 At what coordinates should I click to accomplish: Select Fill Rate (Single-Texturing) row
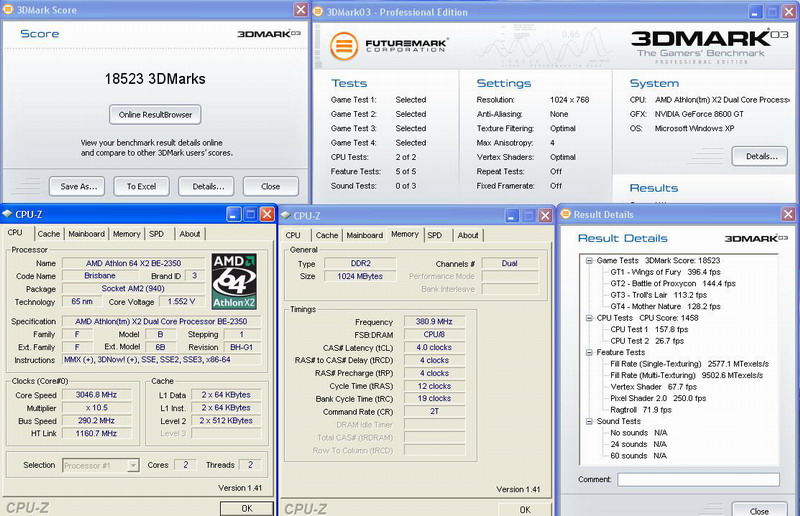click(689, 364)
